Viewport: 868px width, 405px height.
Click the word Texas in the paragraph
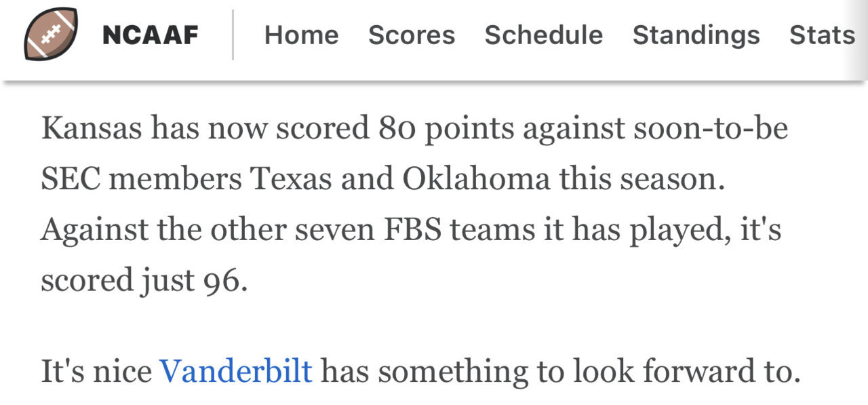[x=290, y=179]
